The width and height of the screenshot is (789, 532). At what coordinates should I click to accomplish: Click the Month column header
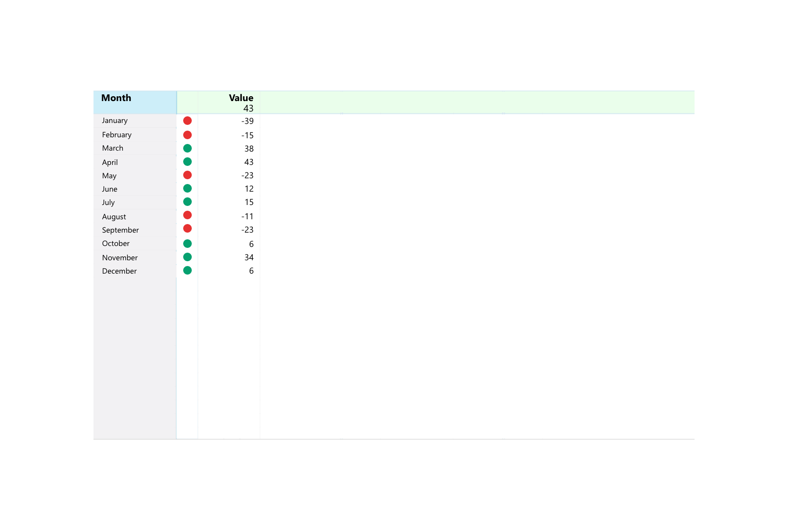click(x=116, y=98)
